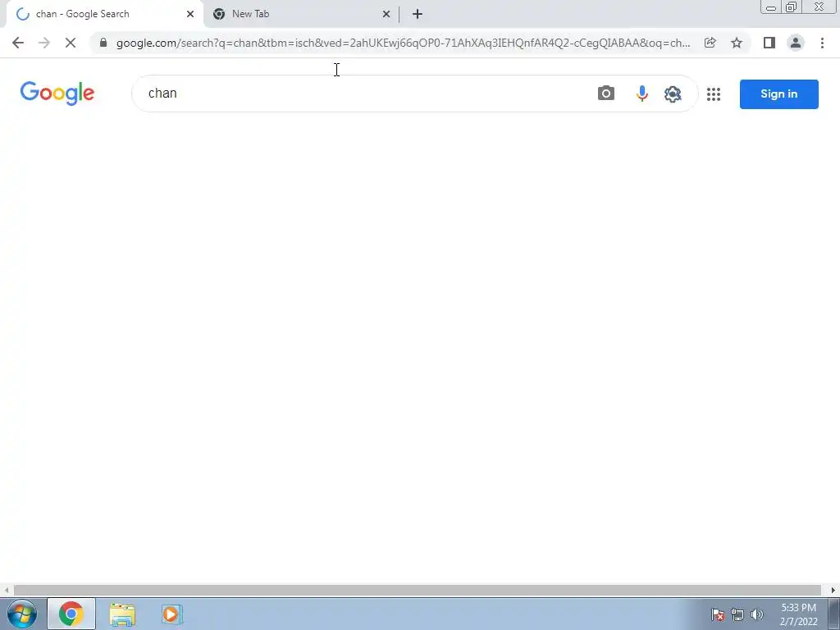Close the 'chan - Google Search' tab
840x630 pixels.
(x=190, y=14)
